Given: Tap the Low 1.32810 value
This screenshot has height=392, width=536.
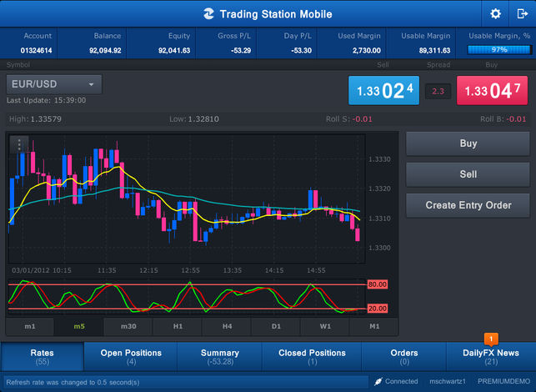Looking at the screenshot, I should pos(203,119).
